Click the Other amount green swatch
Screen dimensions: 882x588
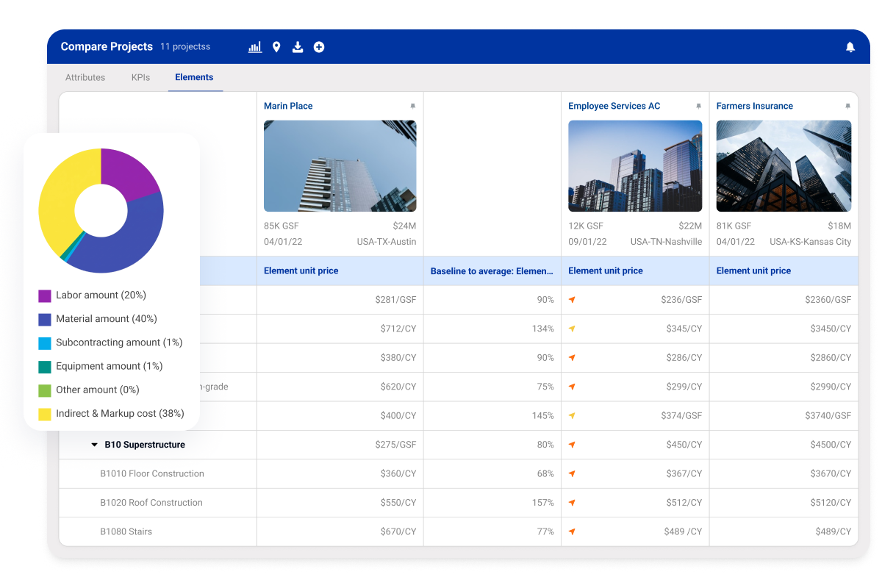45,390
